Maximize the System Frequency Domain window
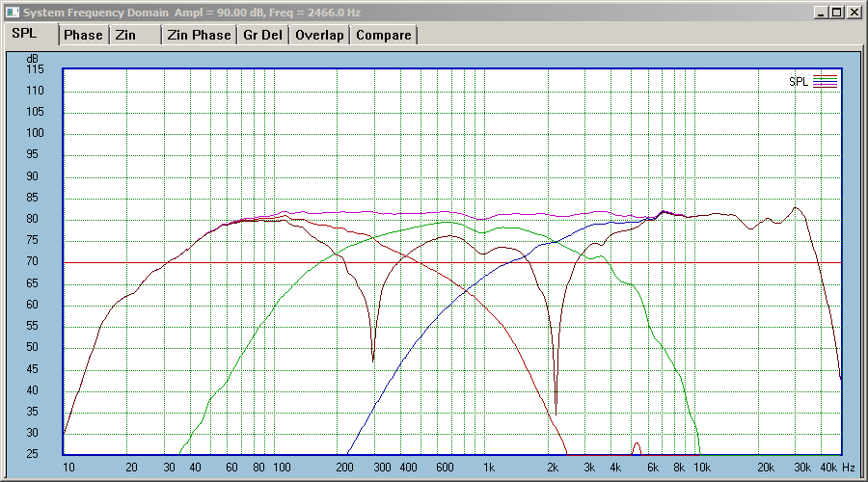The width and height of the screenshot is (868, 482). pyautogui.click(x=837, y=13)
